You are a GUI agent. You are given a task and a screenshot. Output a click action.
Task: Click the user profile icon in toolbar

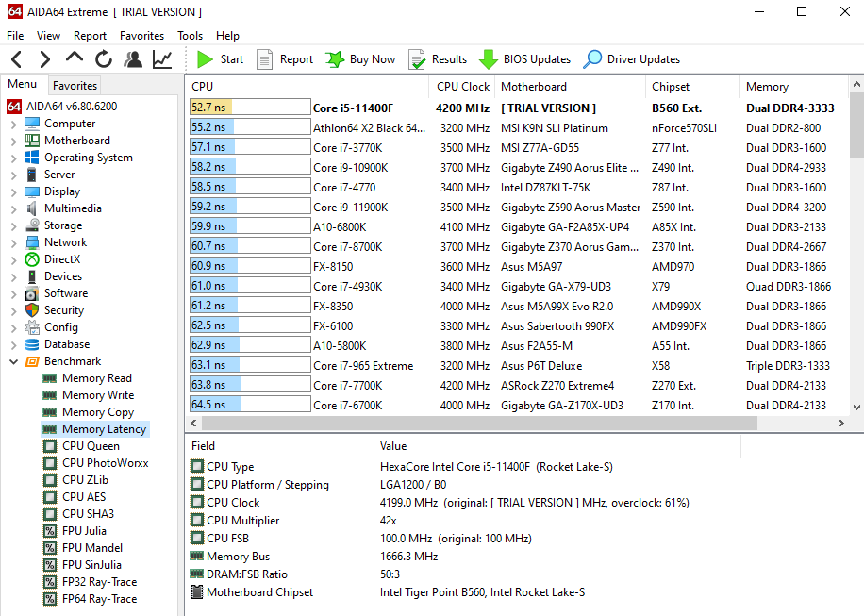(133, 58)
